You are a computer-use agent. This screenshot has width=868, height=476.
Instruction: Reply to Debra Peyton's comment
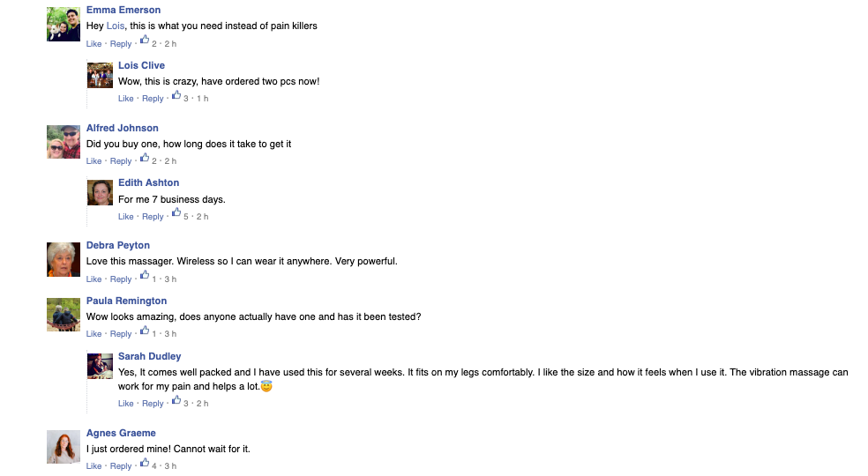pyautogui.click(x=121, y=279)
